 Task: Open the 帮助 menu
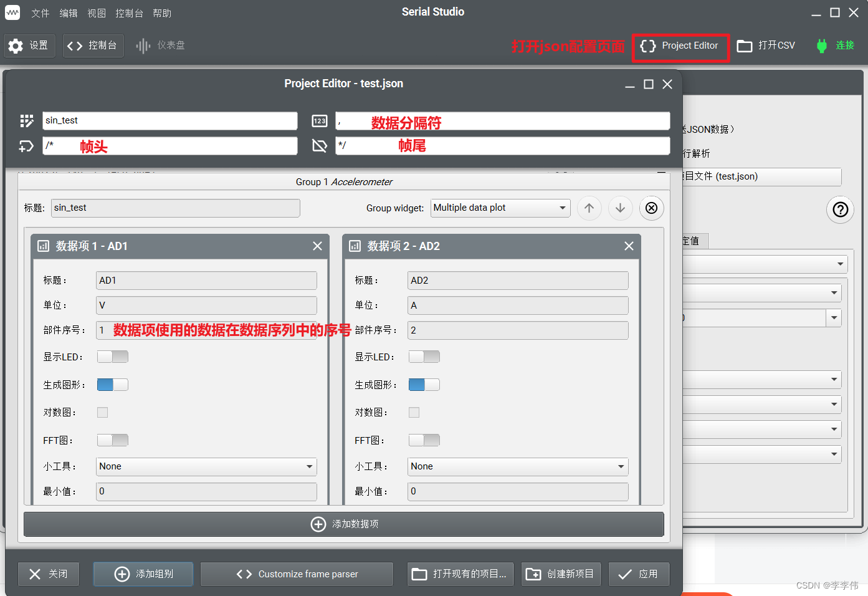161,12
